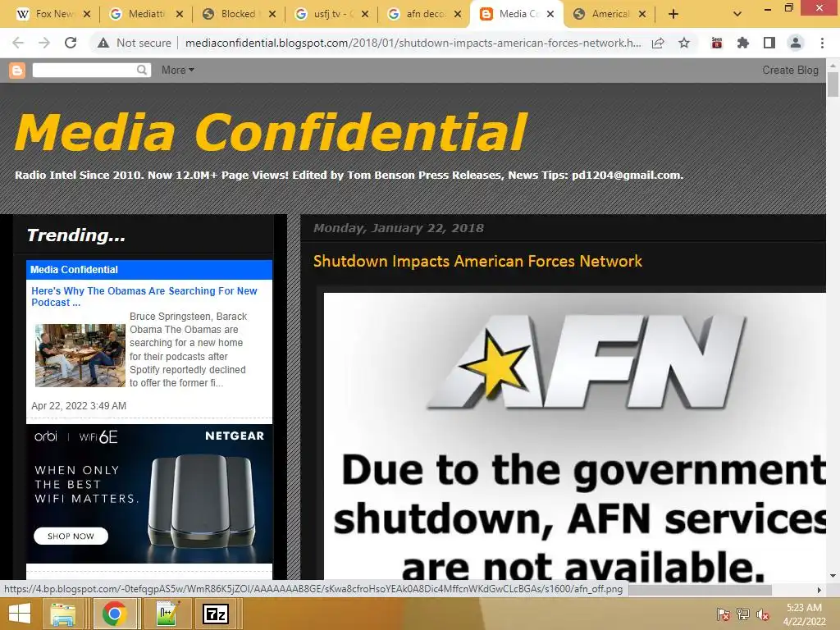Click the Create Blog link
The image size is (840, 630).
pyautogui.click(x=790, y=71)
